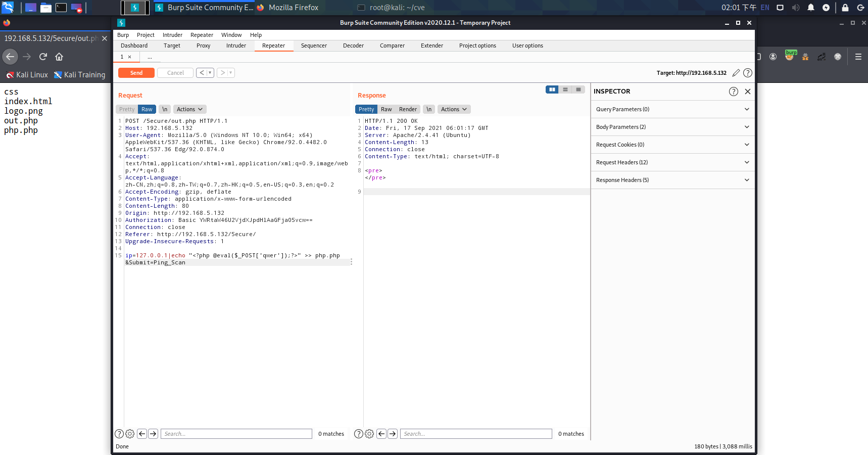
Task: Go to next request in history
Action: click(222, 73)
